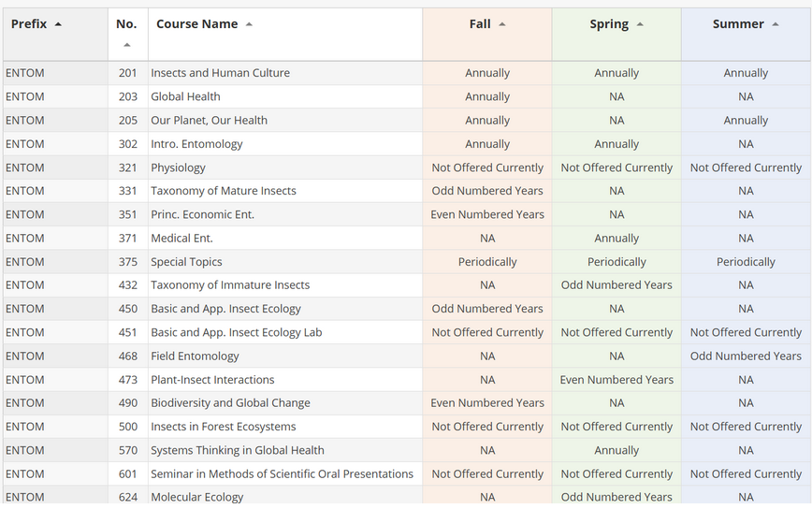Click the Biodiversity and Global Change cell

[x=230, y=403]
